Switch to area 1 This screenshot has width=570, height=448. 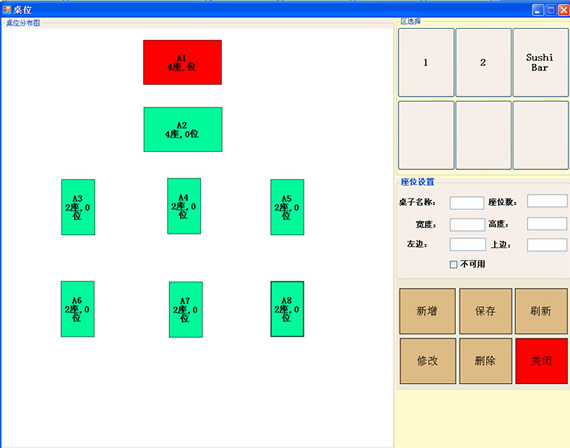pyautogui.click(x=426, y=63)
